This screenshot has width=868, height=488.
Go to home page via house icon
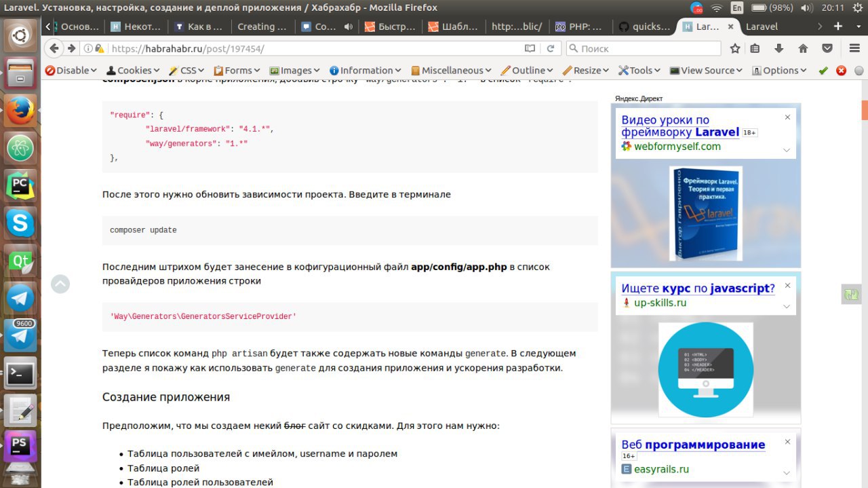(803, 48)
